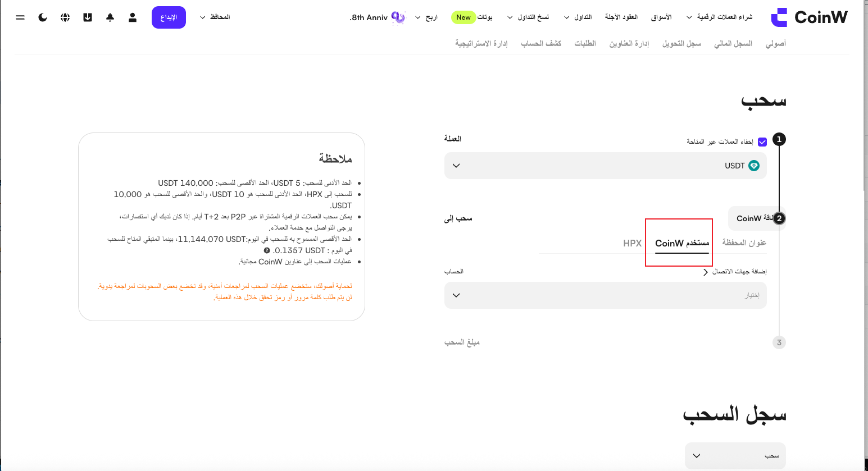Select the مستخدم CoinW tab
The image size is (868, 471).
click(682, 243)
